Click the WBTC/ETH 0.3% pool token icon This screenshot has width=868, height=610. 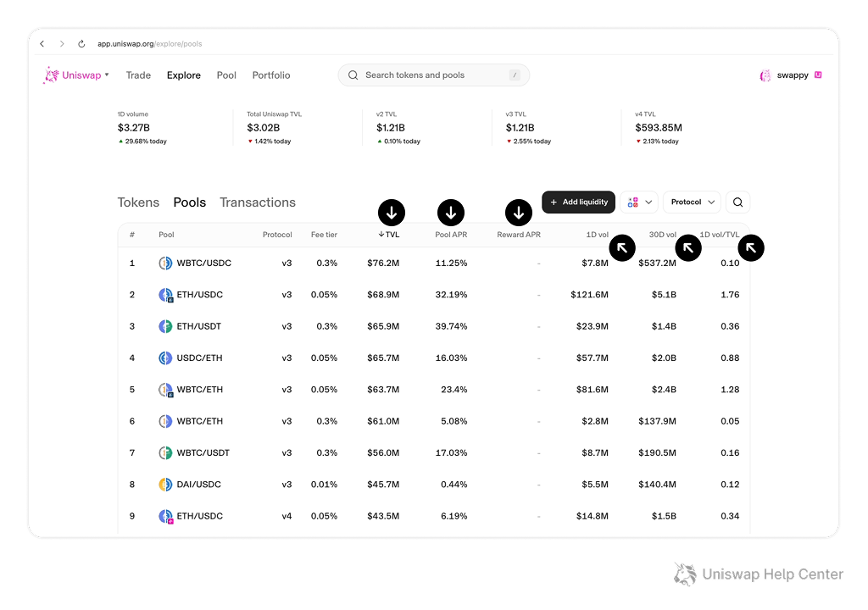point(165,421)
